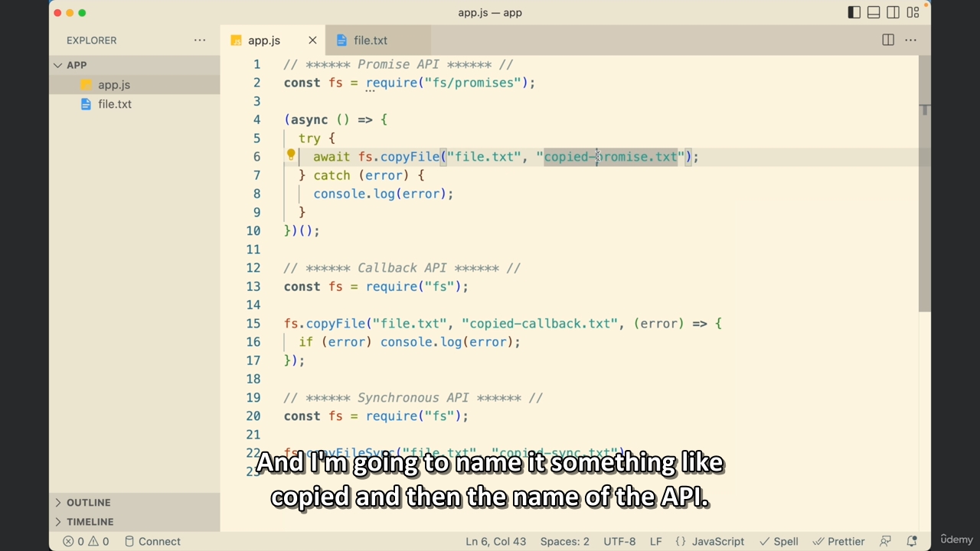This screenshot has width=980, height=551.
Task: Change end of line sequence LF
Action: [656, 541]
